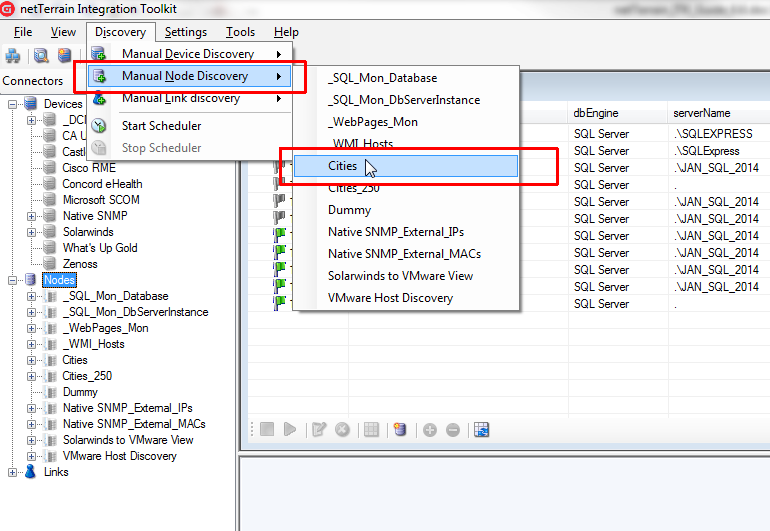
Task: Click the minus remove icon in bottom toolbar
Action: (x=453, y=430)
